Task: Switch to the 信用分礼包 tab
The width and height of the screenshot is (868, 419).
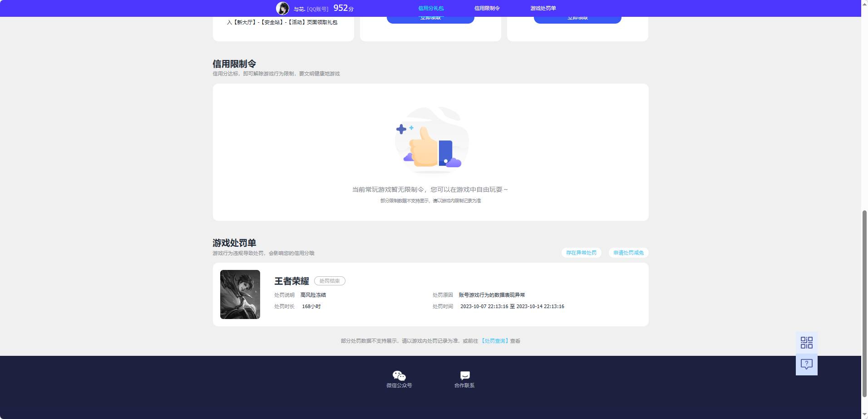Action: tap(430, 8)
